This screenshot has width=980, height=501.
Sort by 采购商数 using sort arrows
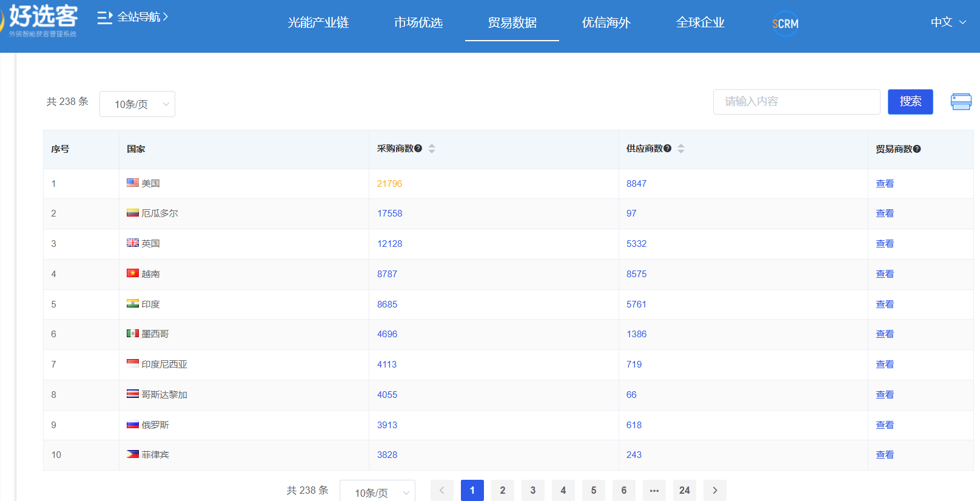click(x=432, y=149)
